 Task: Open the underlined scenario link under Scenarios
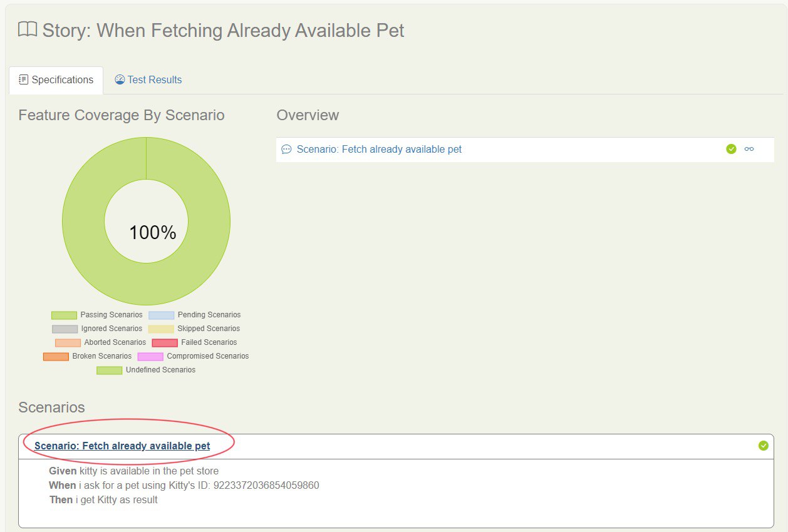122,446
